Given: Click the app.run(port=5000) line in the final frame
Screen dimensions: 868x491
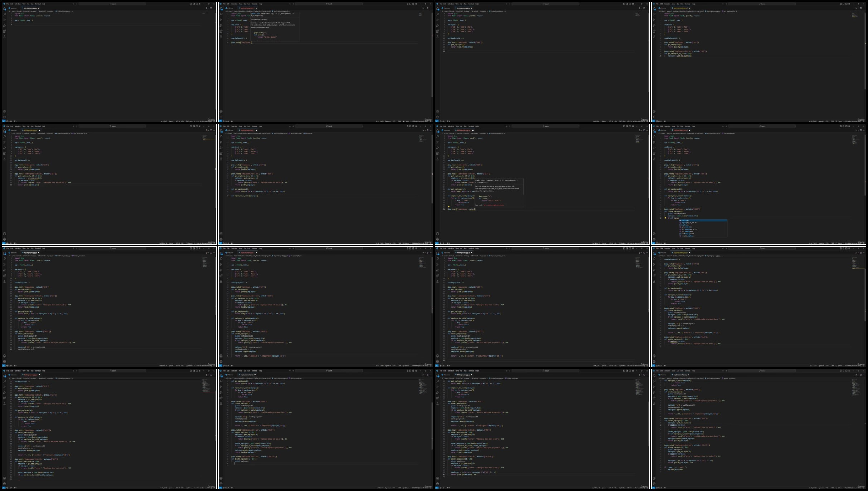Looking at the screenshot, I should click(x=676, y=469).
